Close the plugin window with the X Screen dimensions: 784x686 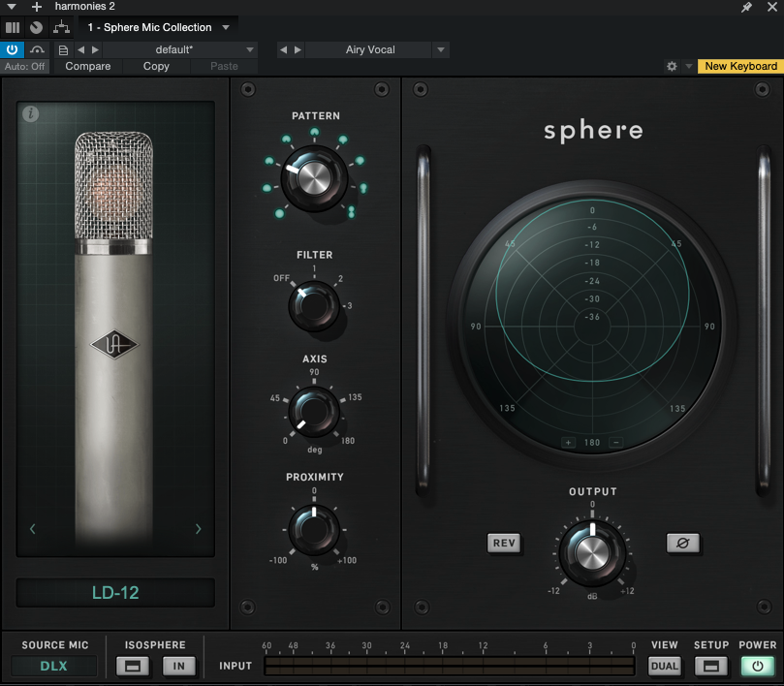(x=772, y=7)
